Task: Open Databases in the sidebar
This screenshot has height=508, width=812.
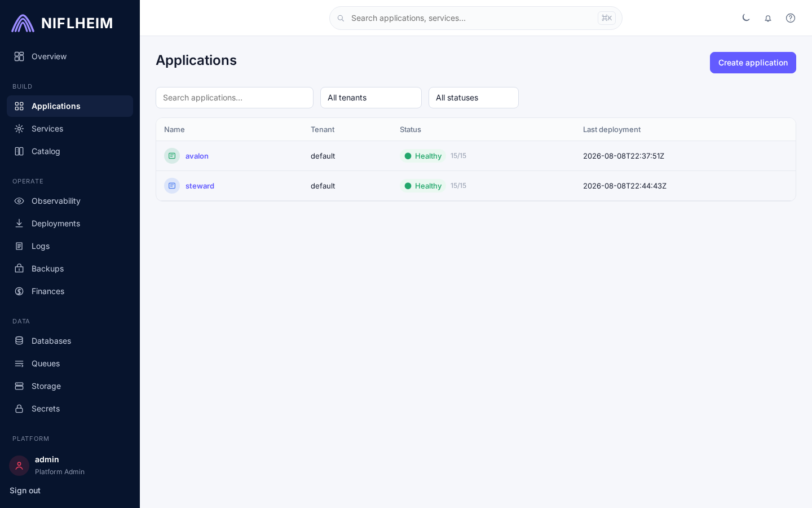Action: pyautogui.click(x=70, y=341)
